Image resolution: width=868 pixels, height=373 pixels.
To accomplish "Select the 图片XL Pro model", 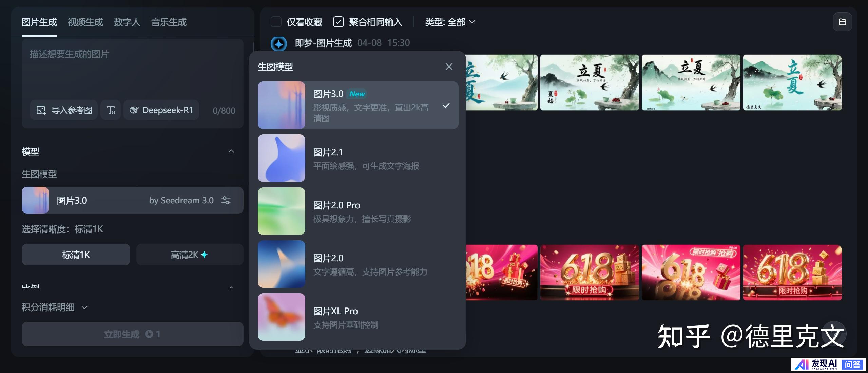I will pyautogui.click(x=358, y=317).
